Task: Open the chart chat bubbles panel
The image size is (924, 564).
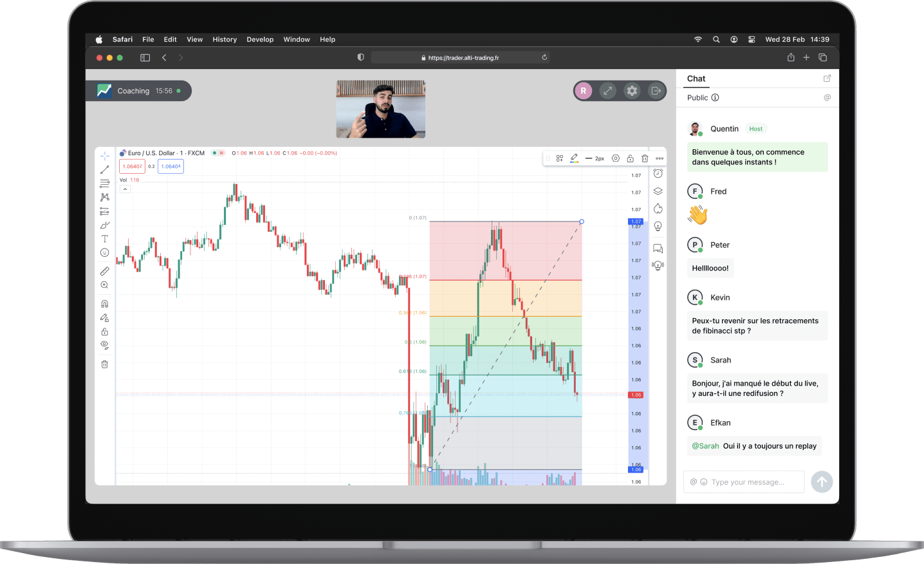Action: [x=658, y=248]
